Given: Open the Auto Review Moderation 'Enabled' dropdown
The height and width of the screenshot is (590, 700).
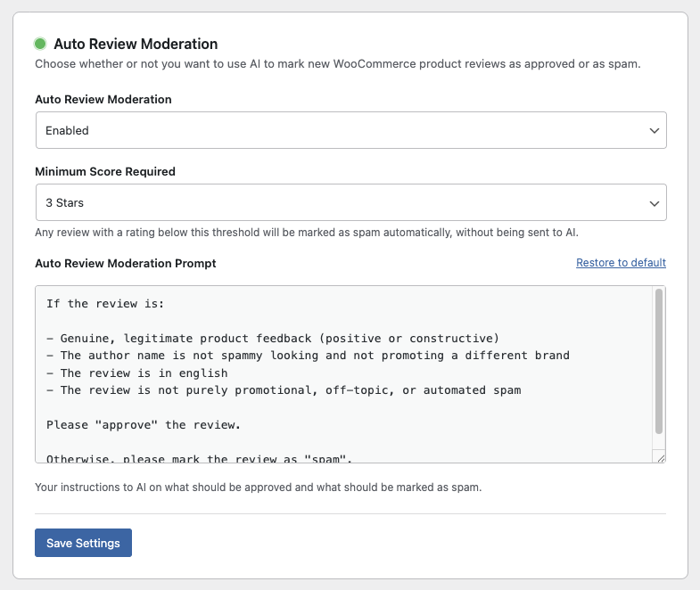Looking at the screenshot, I should pos(350,130).
